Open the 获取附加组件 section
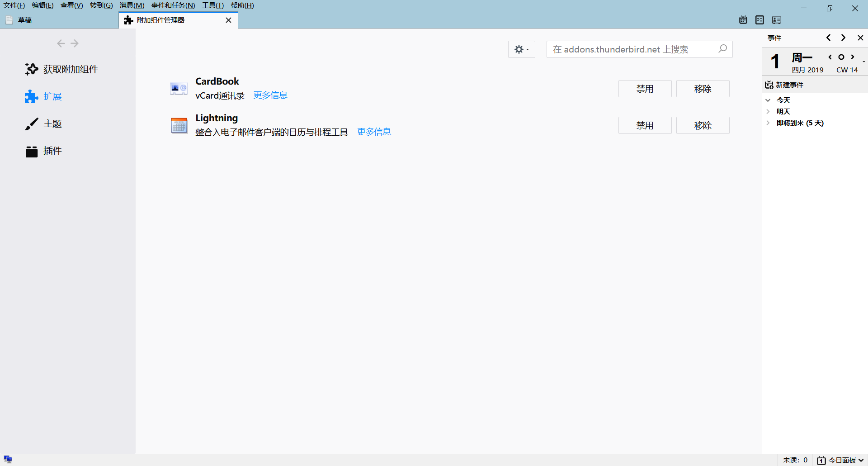The width and height of the screenshot is (868, 466). pyautogui.click(x=61, y=69)
